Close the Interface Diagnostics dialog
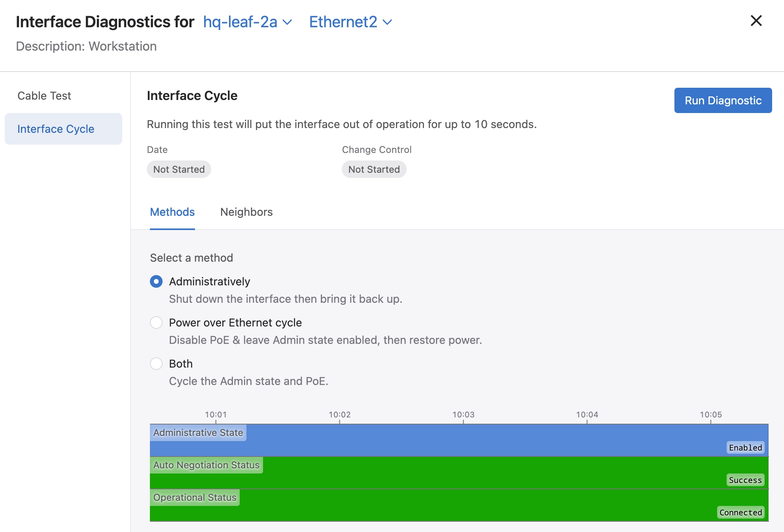The height and width of the screenshot is (532, 784). click(x=756, y=21)
